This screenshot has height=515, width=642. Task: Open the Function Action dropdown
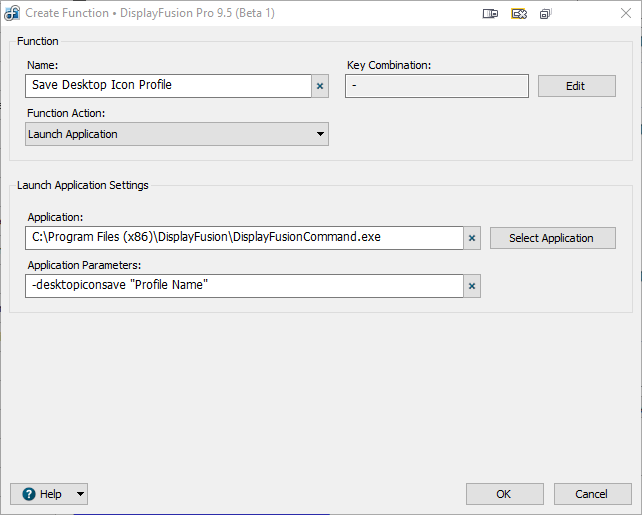(x=177, y=134)
